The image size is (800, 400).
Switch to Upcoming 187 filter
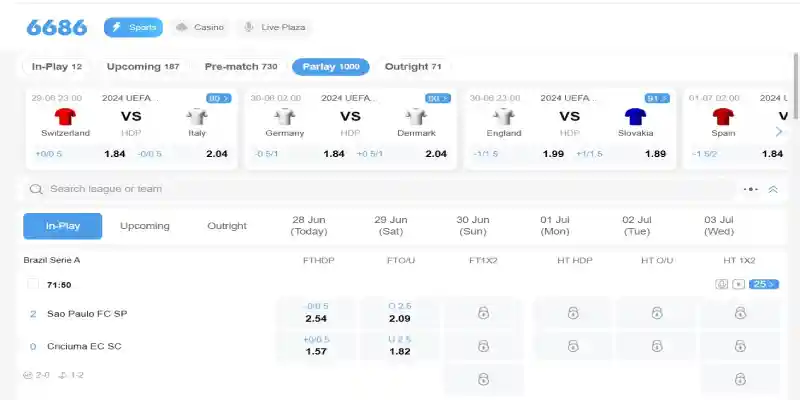coord(143,67)
